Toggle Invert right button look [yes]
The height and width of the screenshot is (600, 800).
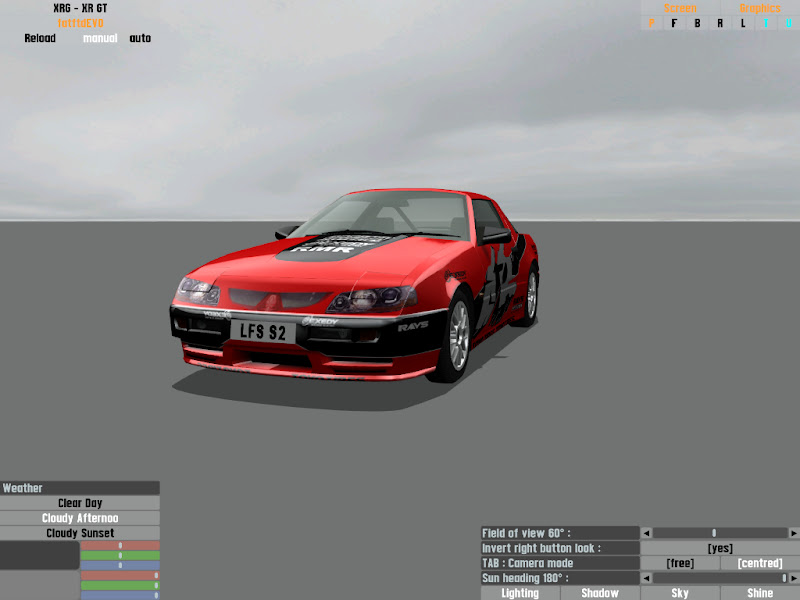720,548
